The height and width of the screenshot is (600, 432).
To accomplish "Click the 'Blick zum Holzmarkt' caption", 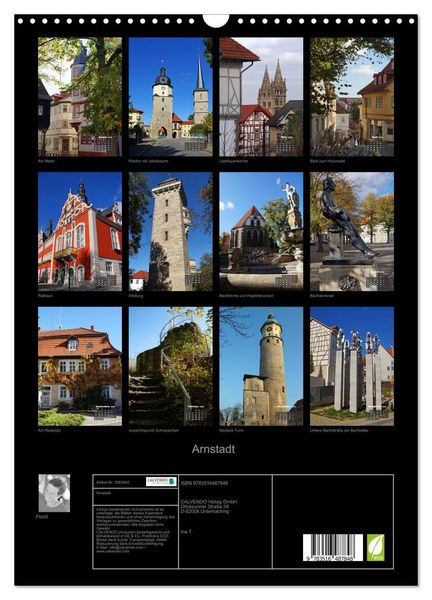I will coord(328,161).
